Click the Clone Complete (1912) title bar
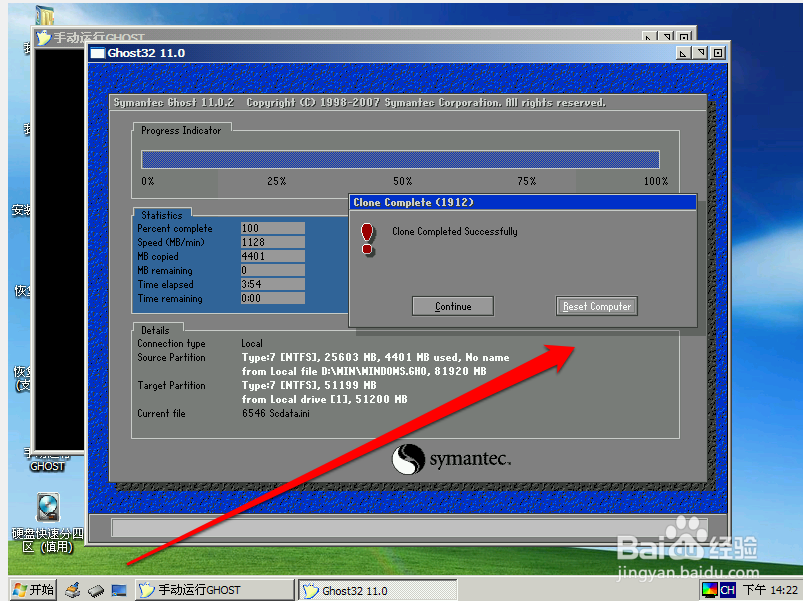 pyautogui.click(x=522, y=202)
